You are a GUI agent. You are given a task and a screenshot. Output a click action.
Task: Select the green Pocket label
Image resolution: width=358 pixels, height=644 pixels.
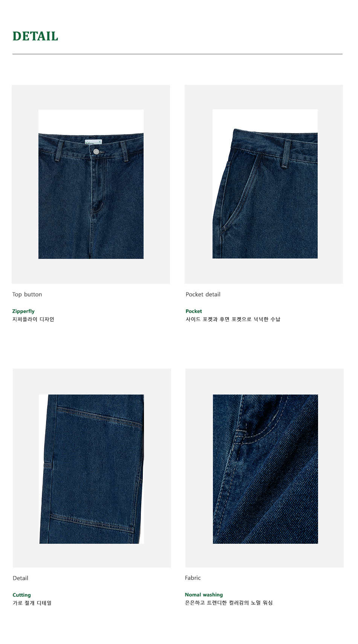194,311
